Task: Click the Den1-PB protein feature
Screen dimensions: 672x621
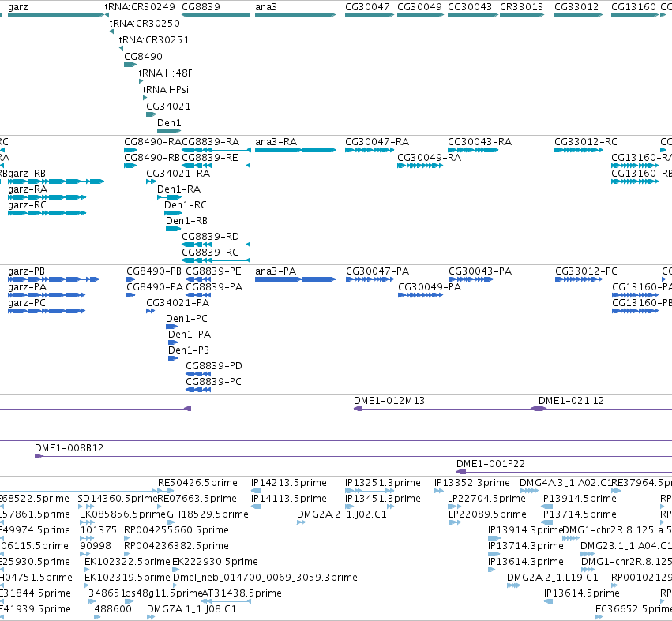Action: (173, 358)
